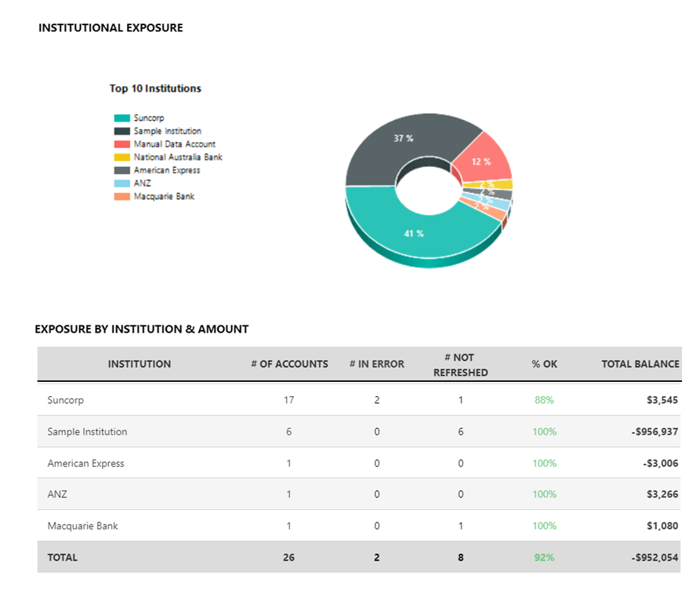
Task: Select the Manual Data Account legend label
Action: click(x=175, y=144)
